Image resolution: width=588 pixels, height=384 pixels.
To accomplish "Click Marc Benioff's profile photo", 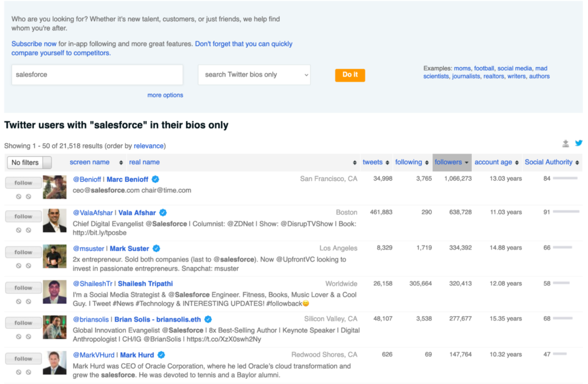I will (x=55, y=187).
